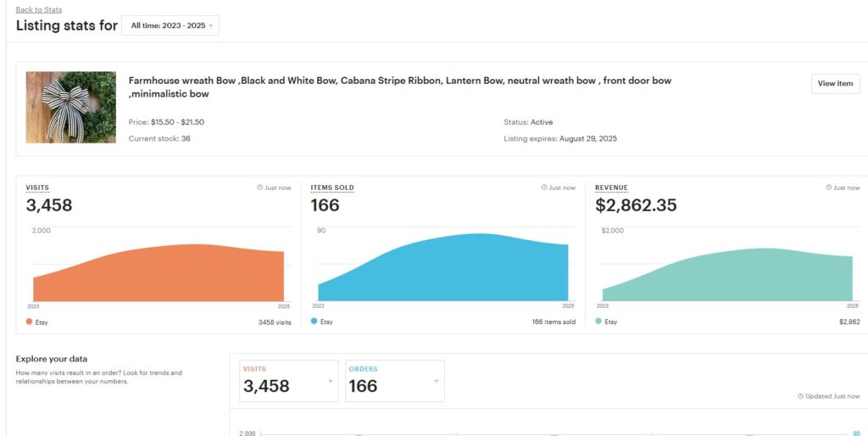Screen dimensions: 868x436
Task: Click the blue Etsy legend dot
Action: (314, 321)
